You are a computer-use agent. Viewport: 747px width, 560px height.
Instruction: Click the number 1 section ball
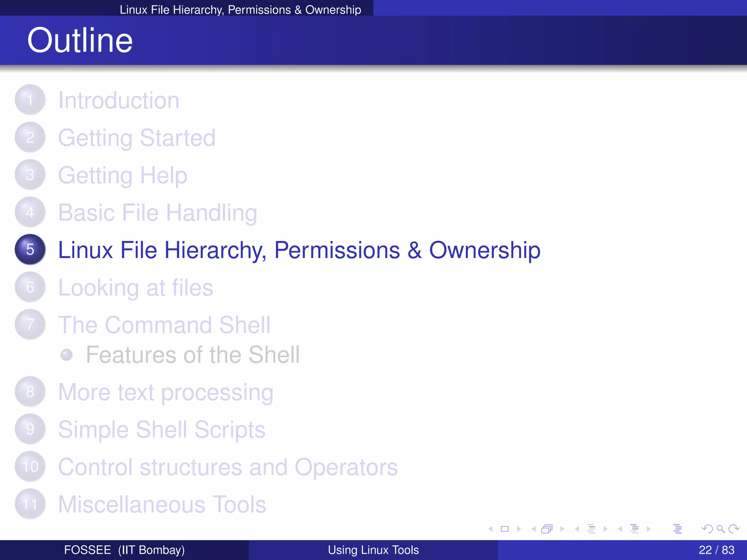pyautogui.click(x=30, y=100)
